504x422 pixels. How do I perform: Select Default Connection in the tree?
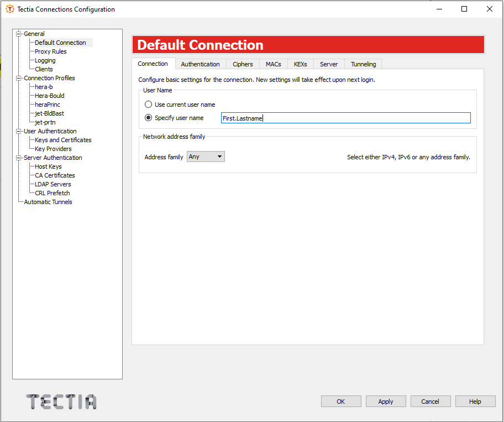pos(60,43)
